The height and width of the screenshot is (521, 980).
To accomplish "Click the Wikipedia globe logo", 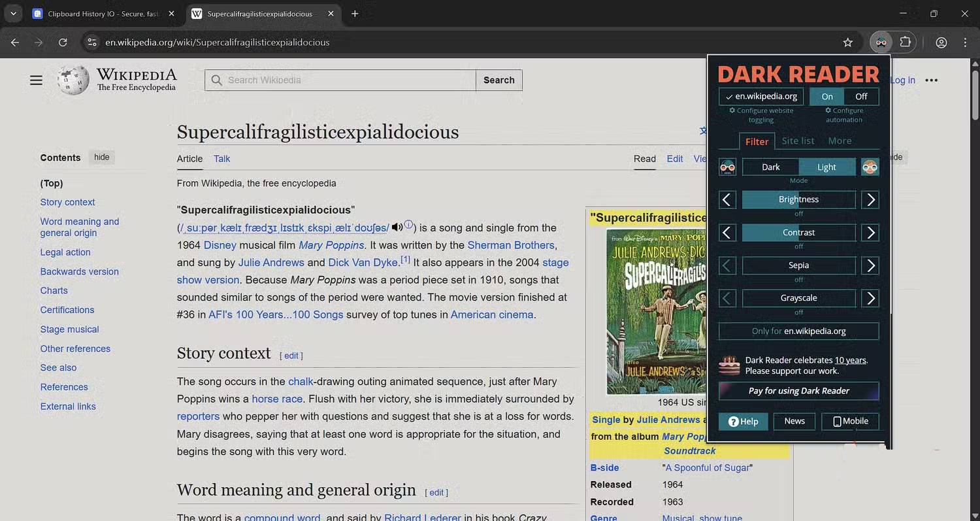I will pyautogui.click(x=72, y=80).
